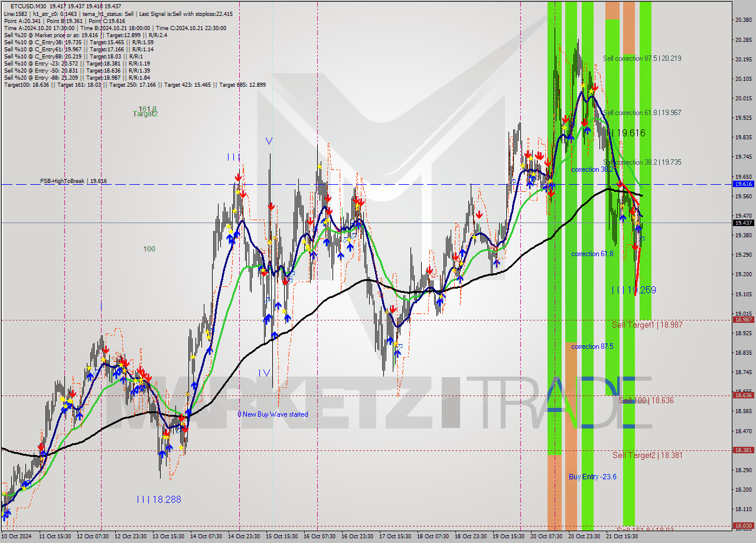Click the blue 19.616 price tag on axis
Viewport: 756px width, 543px height.
pos(743,184)
